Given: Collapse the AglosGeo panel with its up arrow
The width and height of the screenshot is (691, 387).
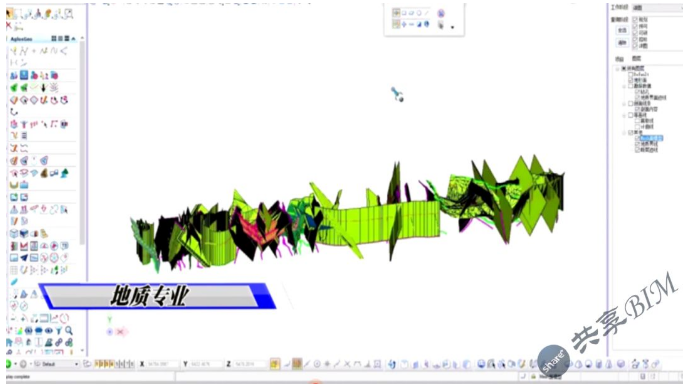Looking at the screenshot, I should [73, 39].
